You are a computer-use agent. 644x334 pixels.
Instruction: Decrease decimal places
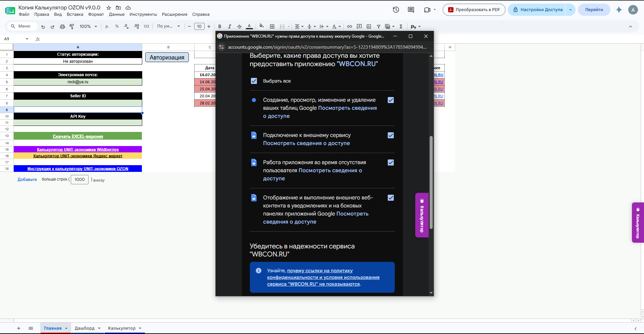click(126, 27)
